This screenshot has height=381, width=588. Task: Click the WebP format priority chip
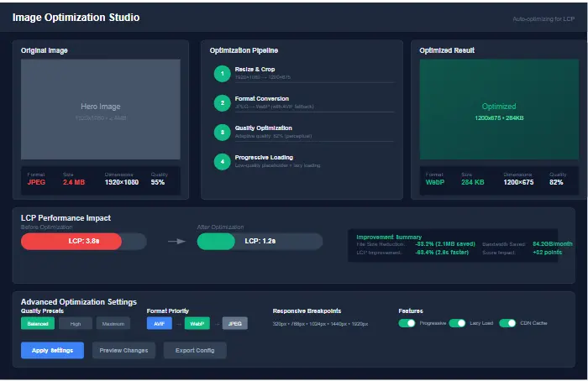[197, 323]
